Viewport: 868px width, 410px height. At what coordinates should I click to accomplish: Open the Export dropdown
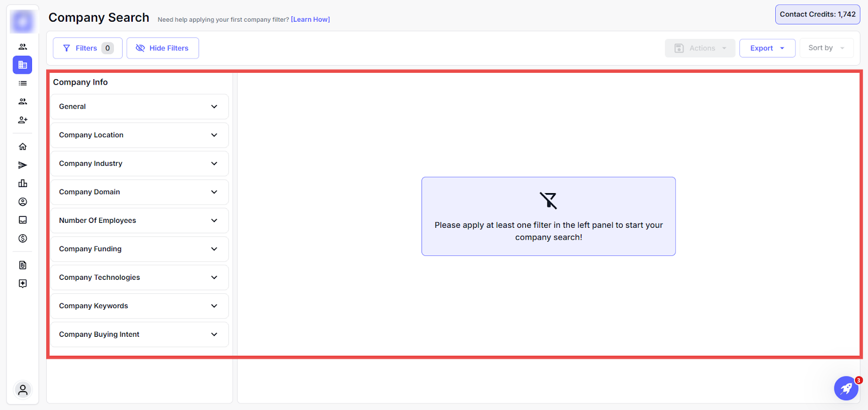[767, 48]
